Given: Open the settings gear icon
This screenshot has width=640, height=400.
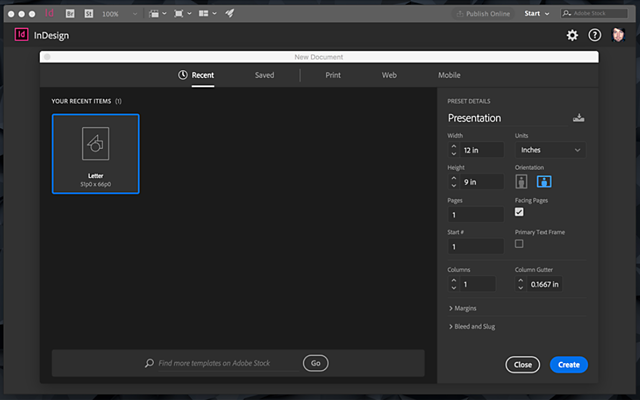Looking at the screenshot, I should point(572,36).
